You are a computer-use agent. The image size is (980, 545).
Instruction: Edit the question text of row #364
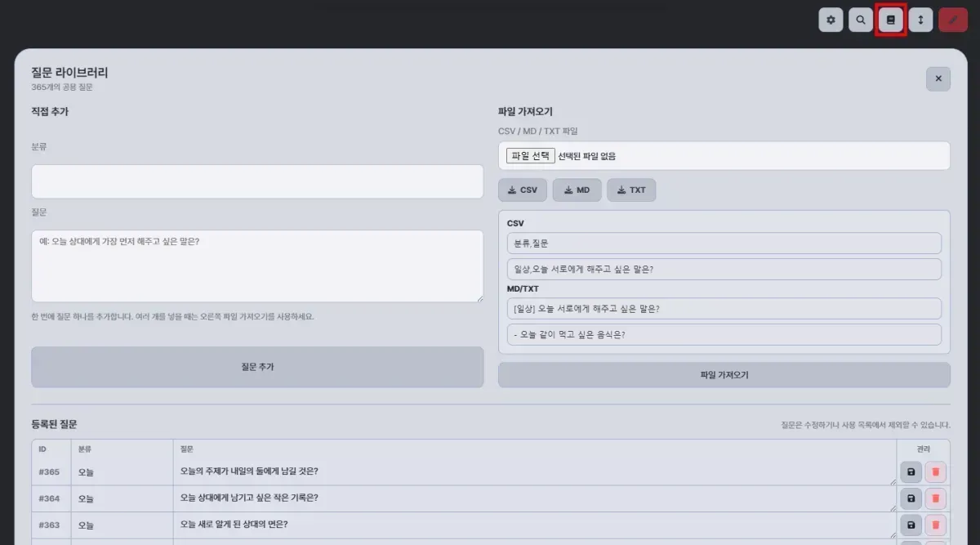coord(535,498)
